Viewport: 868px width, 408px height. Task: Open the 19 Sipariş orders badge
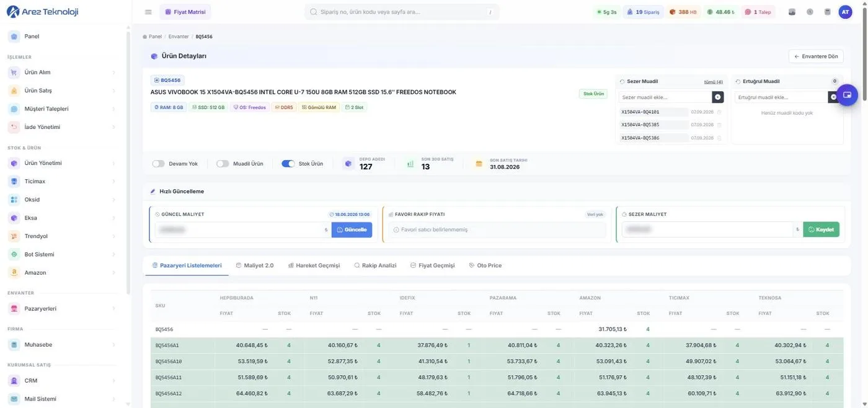pyautogui.click(x=643, y=12)
